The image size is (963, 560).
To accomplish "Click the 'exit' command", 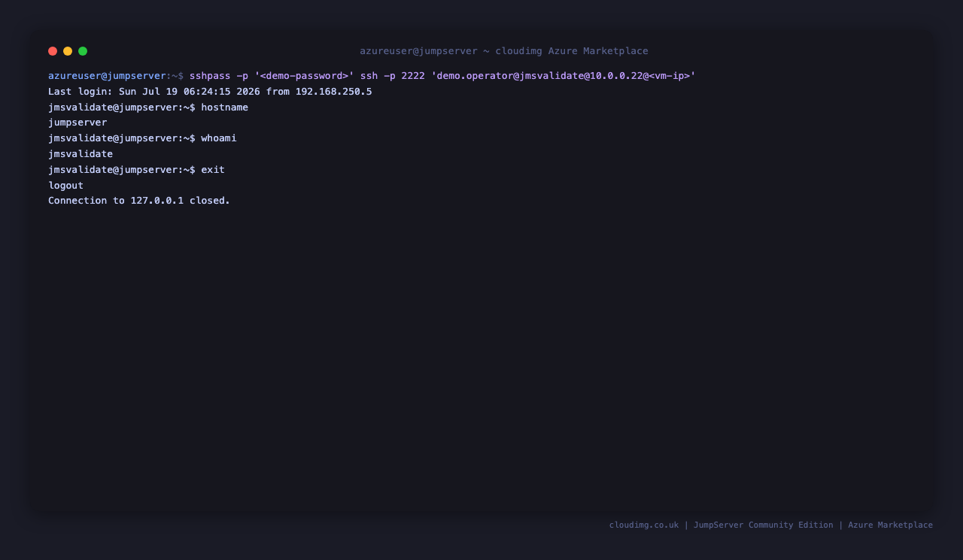I will pos(213,170).
